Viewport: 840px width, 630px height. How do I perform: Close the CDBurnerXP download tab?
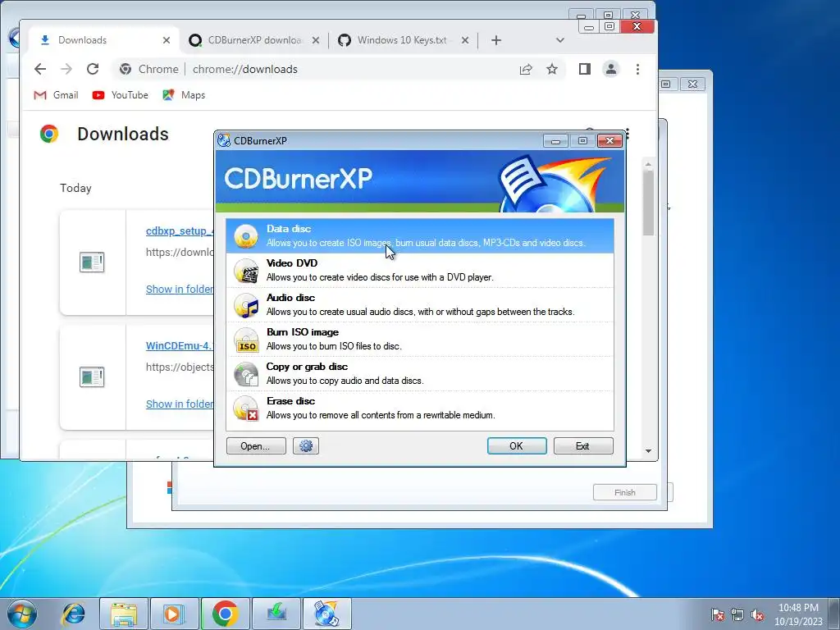tap(316, 40)
